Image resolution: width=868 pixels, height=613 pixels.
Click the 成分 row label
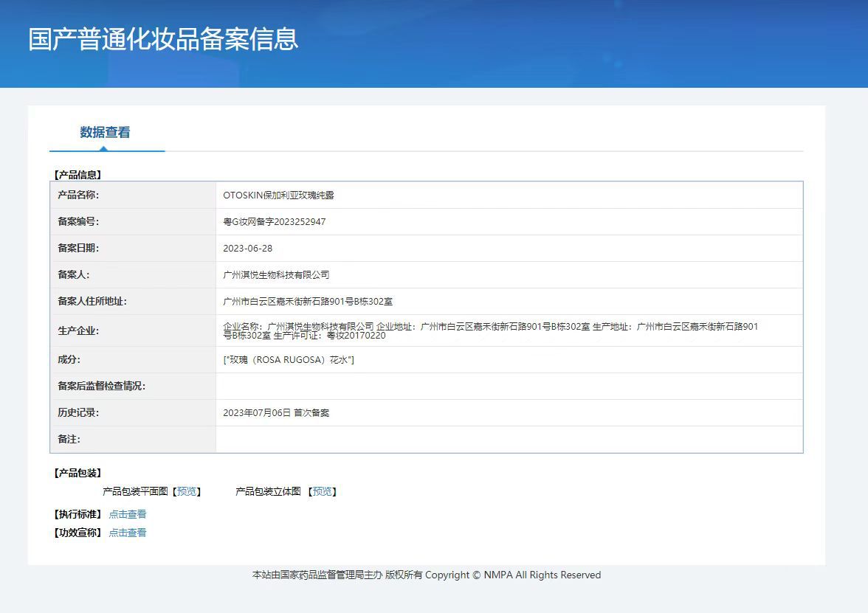click(x=69, y=360)
